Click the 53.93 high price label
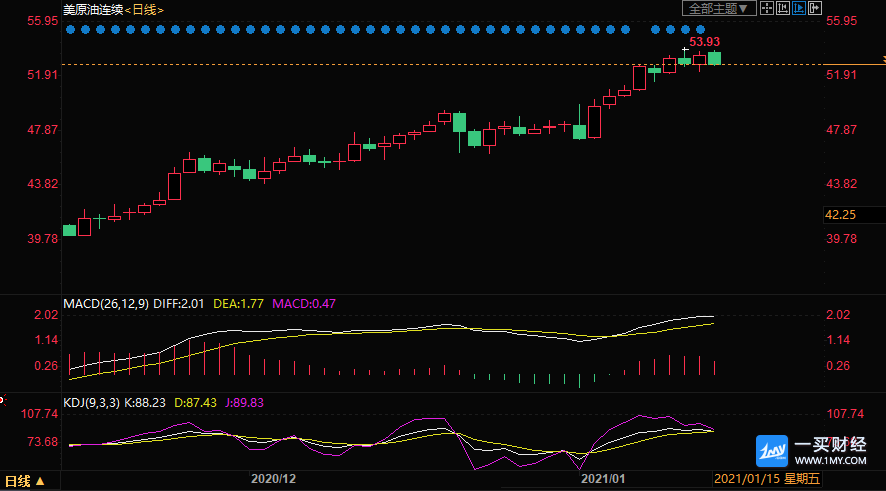The width and height of the screenshot is (886, 491). 705,42
